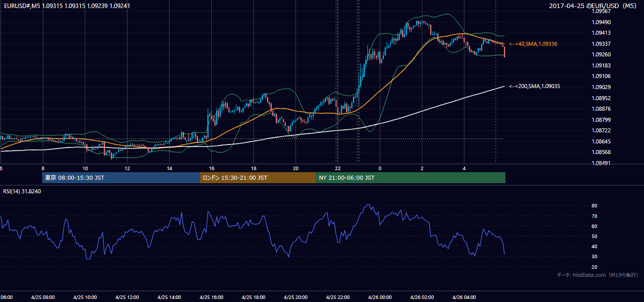The height and width of the screenshot is (302, 644).
Task: Click price axis label 1.09413
Action: pyautogui.click(x=602, y=33)
